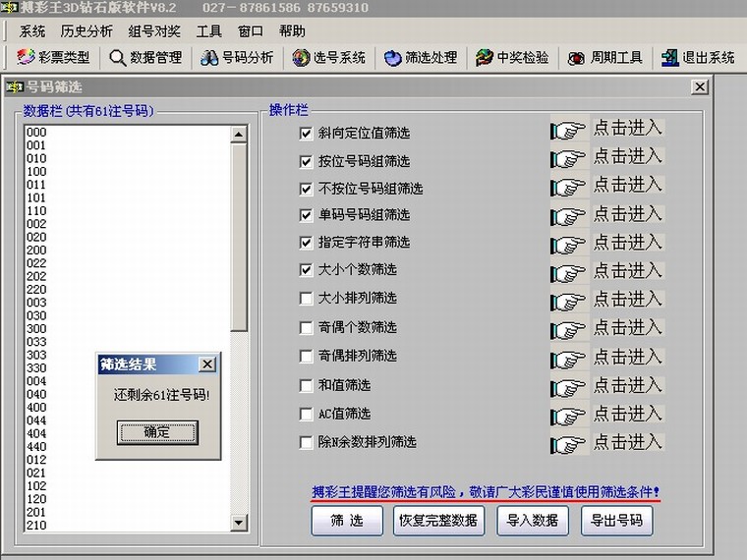The image size is (747, 560).
Task: Select number 110 in the data list
Action: tap(36, 211)
